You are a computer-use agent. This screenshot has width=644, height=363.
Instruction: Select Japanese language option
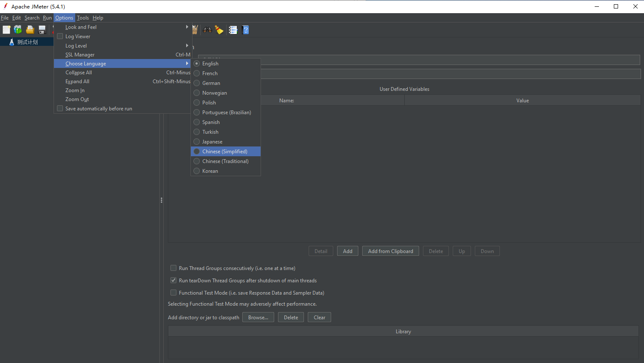[226, 142]
